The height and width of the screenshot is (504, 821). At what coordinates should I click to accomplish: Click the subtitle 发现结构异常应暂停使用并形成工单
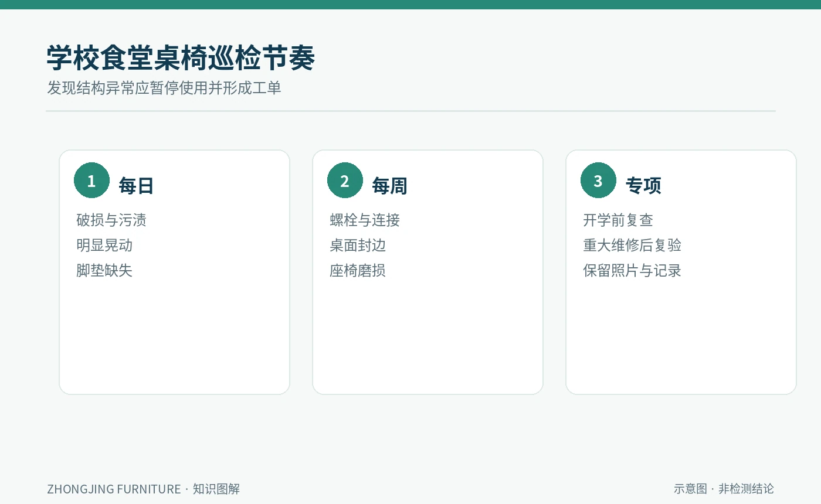(x=164, y=88)
